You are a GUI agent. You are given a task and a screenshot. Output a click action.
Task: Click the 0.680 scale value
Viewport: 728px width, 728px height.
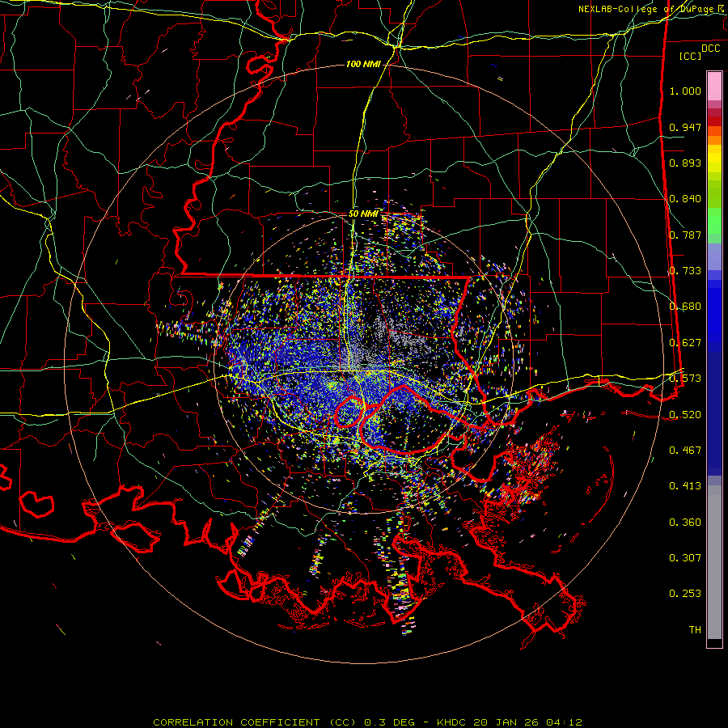tap(685, 307)
